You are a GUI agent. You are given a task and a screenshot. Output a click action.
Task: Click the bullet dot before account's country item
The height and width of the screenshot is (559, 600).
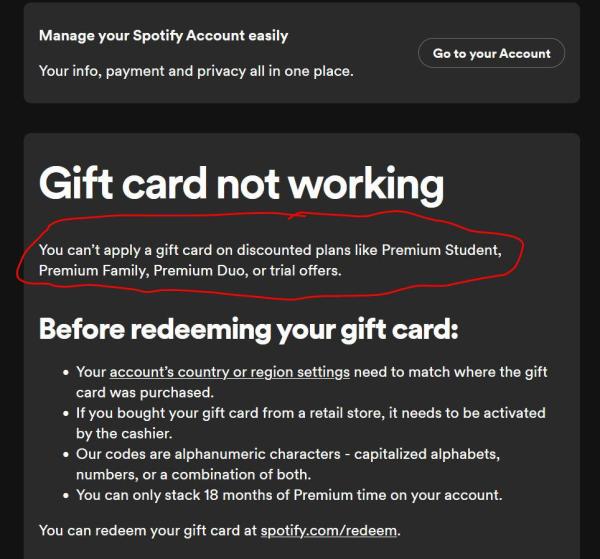[66, 372]
